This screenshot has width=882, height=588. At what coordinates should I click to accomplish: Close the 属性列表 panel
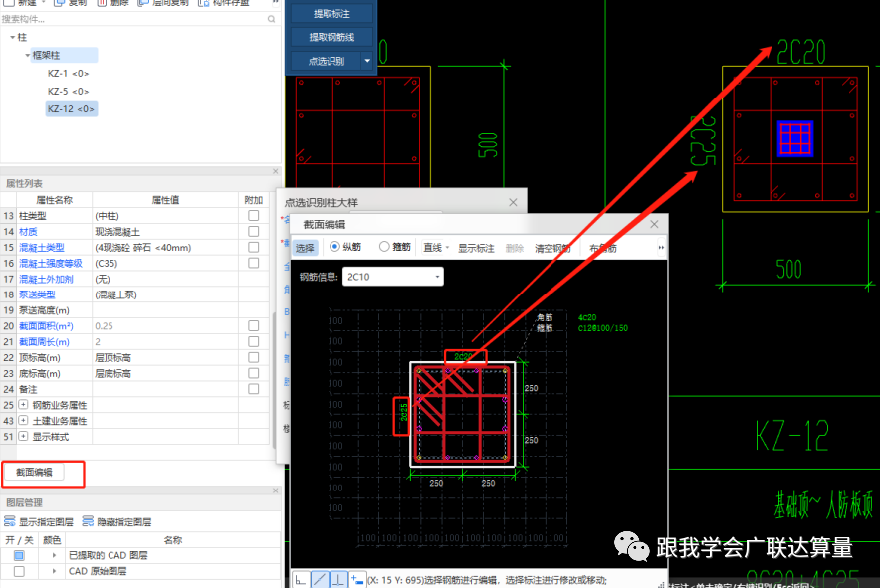[x=275, y=171]
